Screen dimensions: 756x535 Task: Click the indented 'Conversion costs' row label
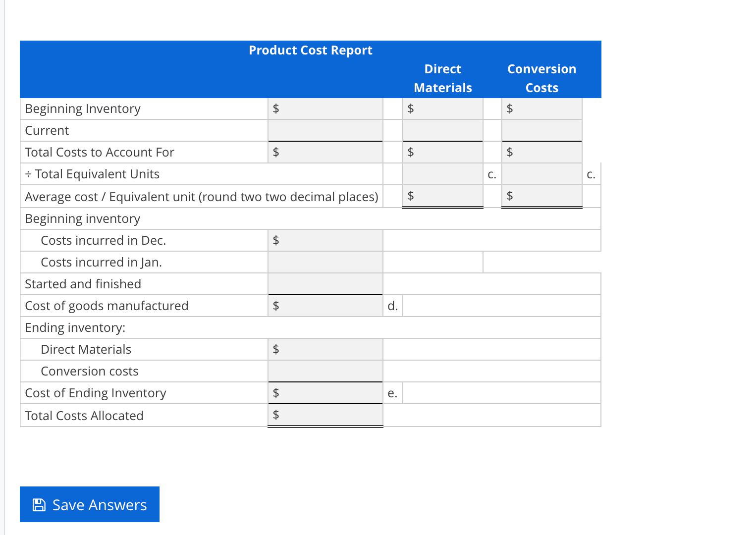point(90,371)
